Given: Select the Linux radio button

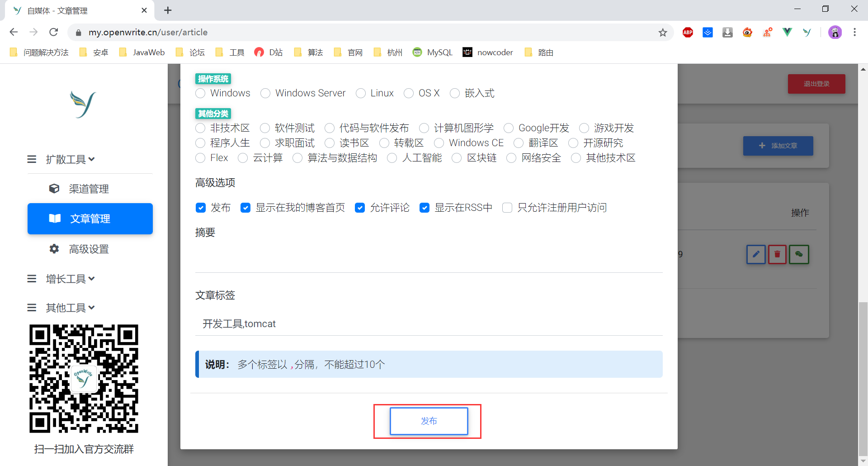Looking at the screenshot, I should 361,93.
